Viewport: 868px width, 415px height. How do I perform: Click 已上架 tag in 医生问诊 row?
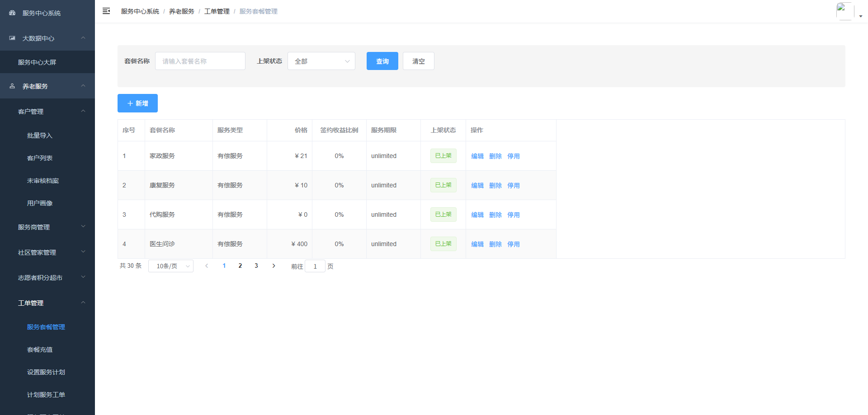(x=443, y=244)
